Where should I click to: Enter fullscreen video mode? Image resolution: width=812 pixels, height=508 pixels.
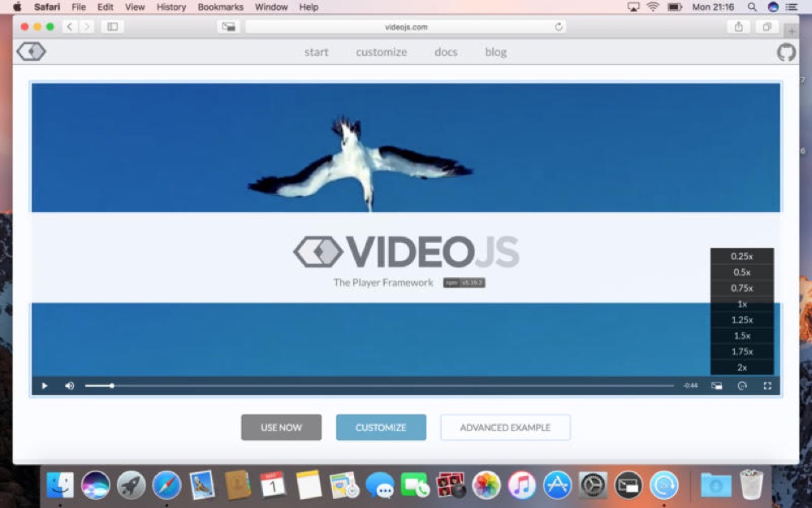pos(767,385)
